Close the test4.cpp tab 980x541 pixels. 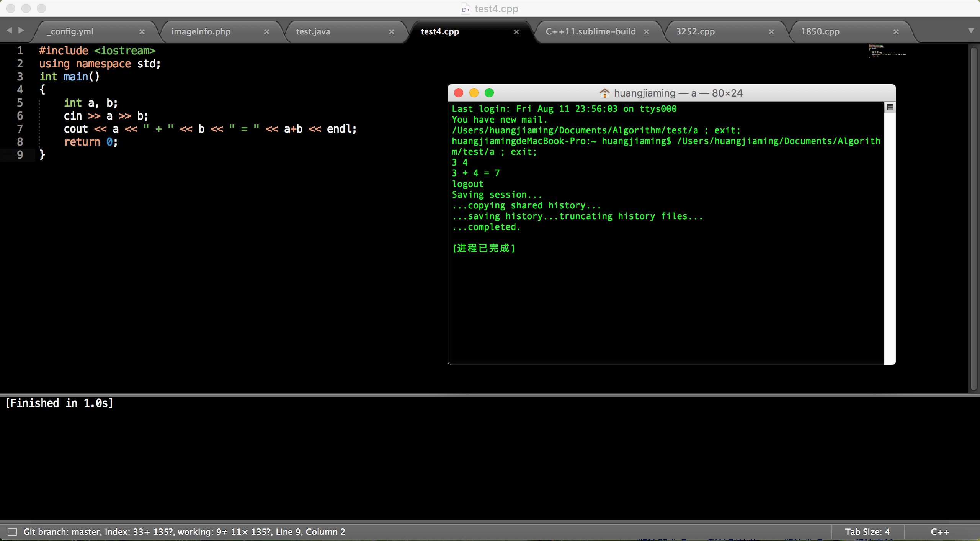tap(516, 32)
